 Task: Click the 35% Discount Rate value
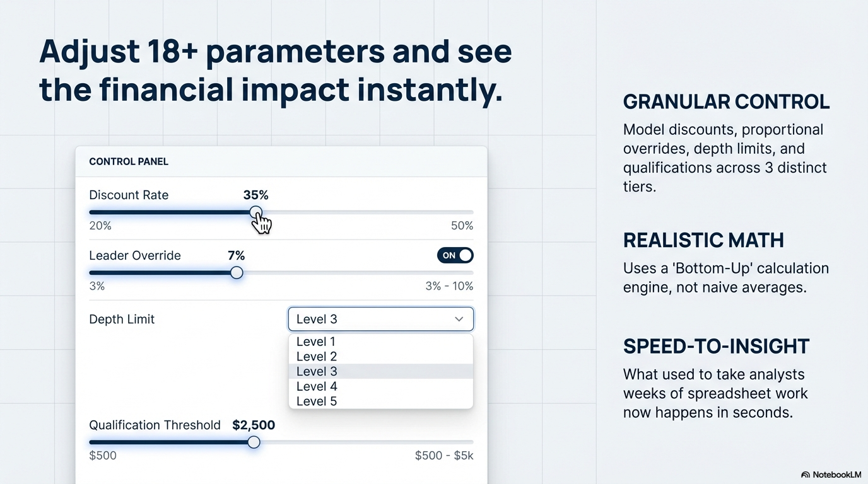(x=255, y=195)
